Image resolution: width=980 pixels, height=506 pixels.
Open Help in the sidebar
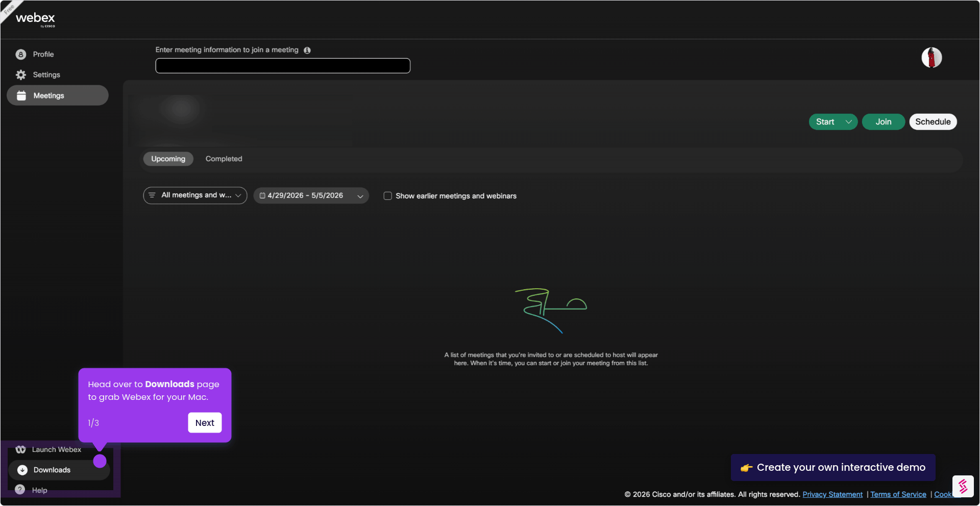click(x=39, y=490)
